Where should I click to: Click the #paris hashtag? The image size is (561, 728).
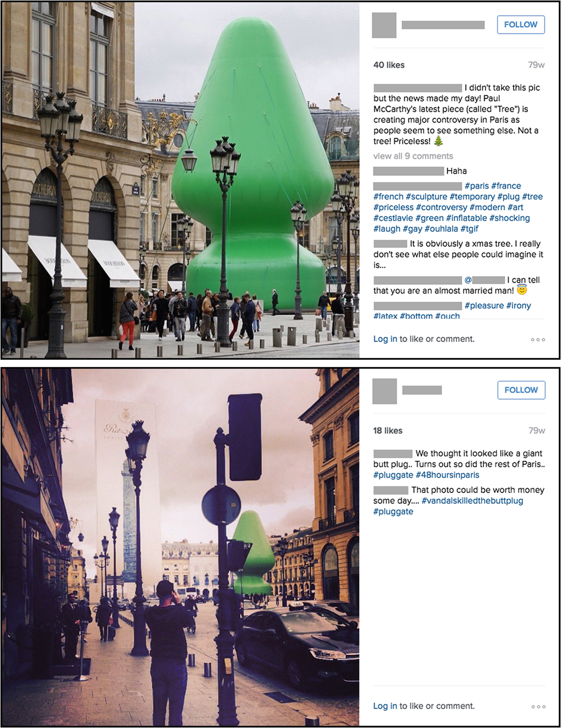tap(476, 186)
